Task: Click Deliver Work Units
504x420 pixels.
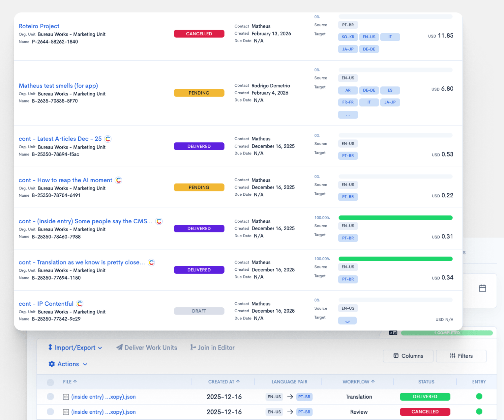Action: pos(147,348)
